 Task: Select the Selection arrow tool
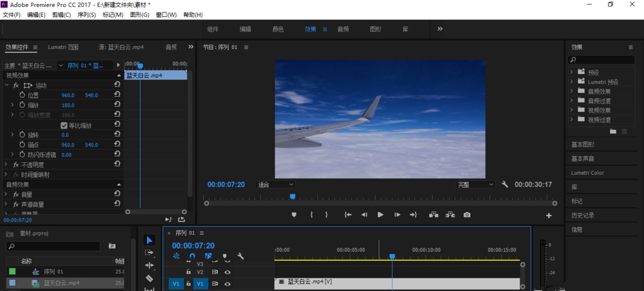point(149,240)
